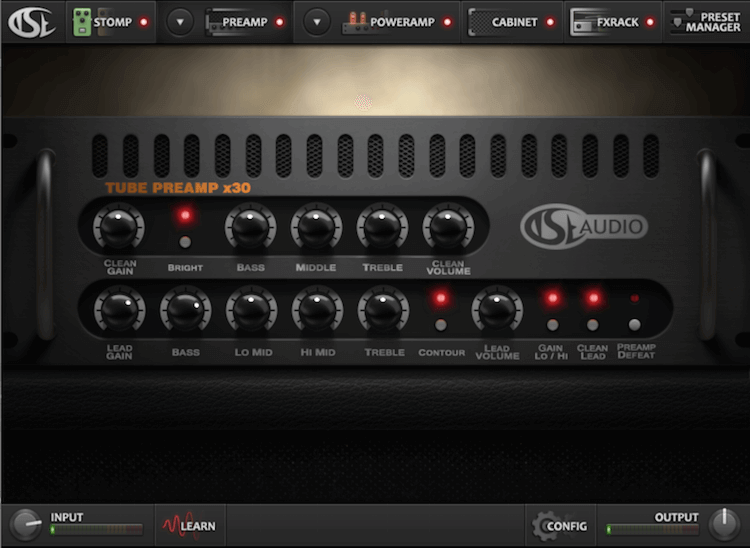Click the lead channel Treble knob

[x=383, y=310]
